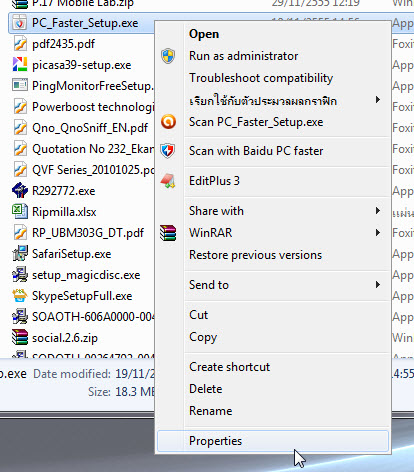Expand the Send to submenu arrow
This screenshot has height=472, width=414.
(x=378, y=285)
